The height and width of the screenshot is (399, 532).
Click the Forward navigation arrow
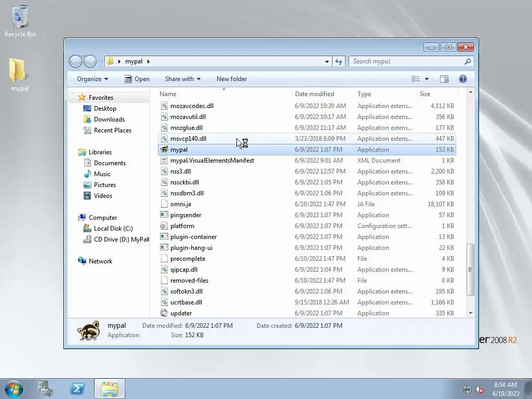90,61
